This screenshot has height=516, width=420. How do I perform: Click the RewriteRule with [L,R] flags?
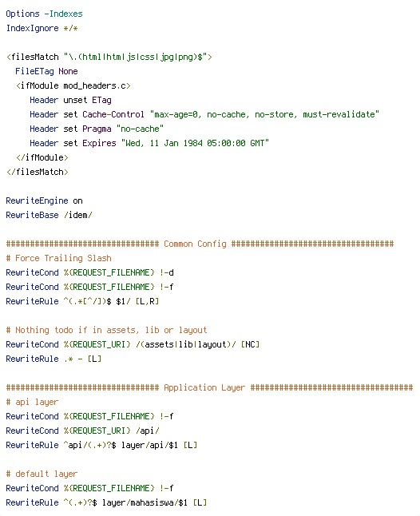(x=82, y=301)
